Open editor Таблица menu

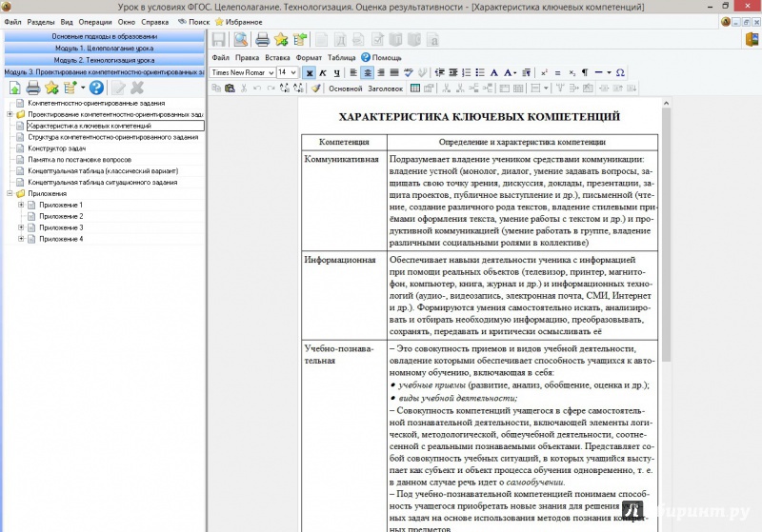coord(342,57)
